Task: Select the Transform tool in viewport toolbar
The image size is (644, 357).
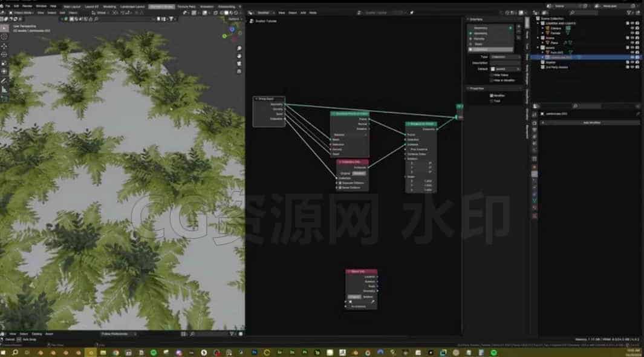Action: (x=4, y=72)
